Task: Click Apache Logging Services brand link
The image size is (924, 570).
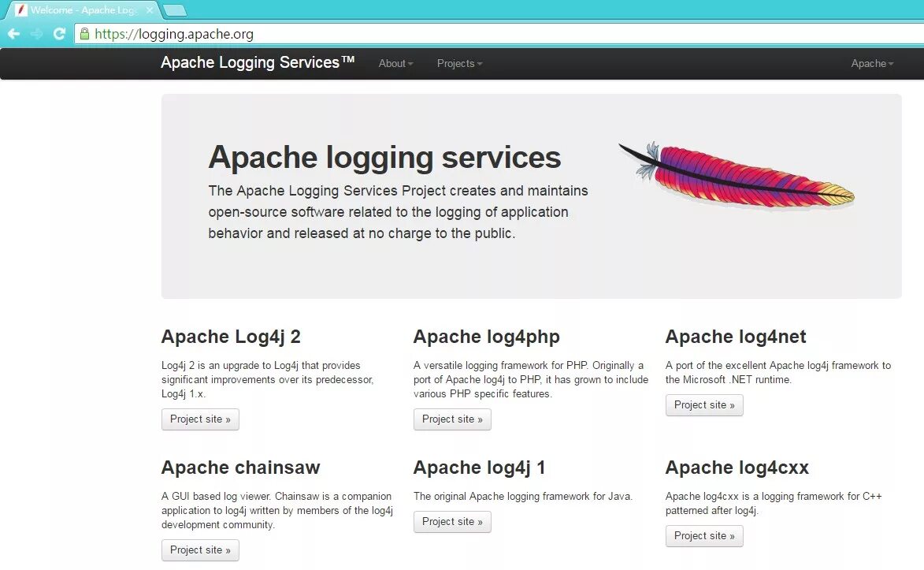Action: pyautogui.click(x=258, y=62)
